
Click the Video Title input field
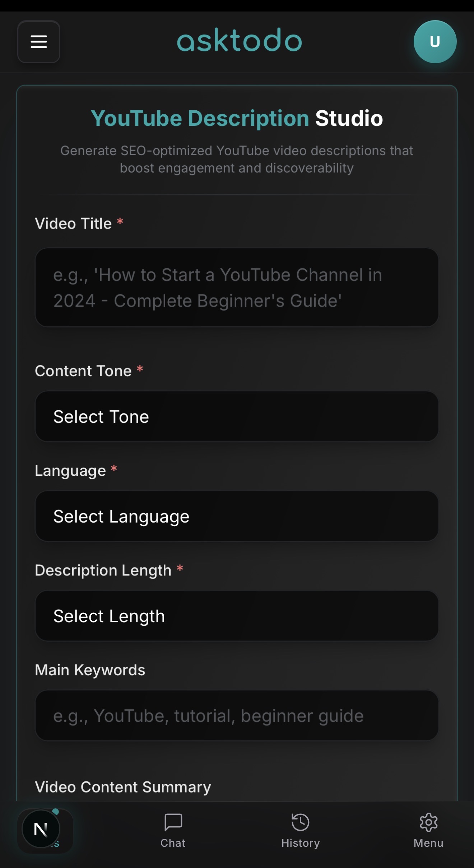point(237,287)
